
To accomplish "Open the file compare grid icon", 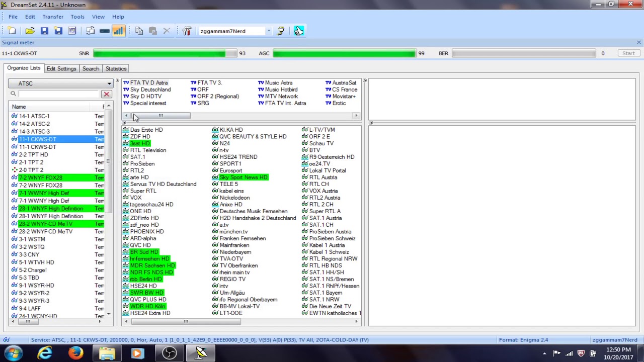I will point(72,31).
